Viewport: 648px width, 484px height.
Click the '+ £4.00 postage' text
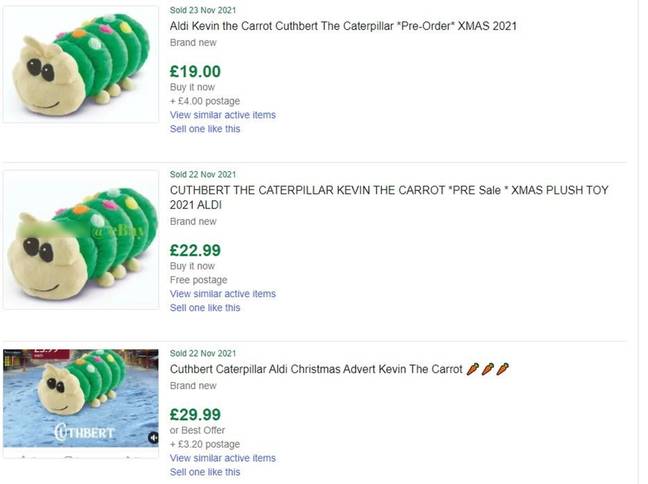coord(205,101)
